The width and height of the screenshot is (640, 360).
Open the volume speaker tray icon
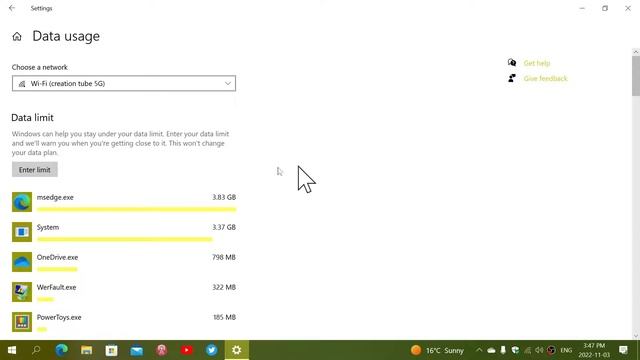tap(539, 350)
